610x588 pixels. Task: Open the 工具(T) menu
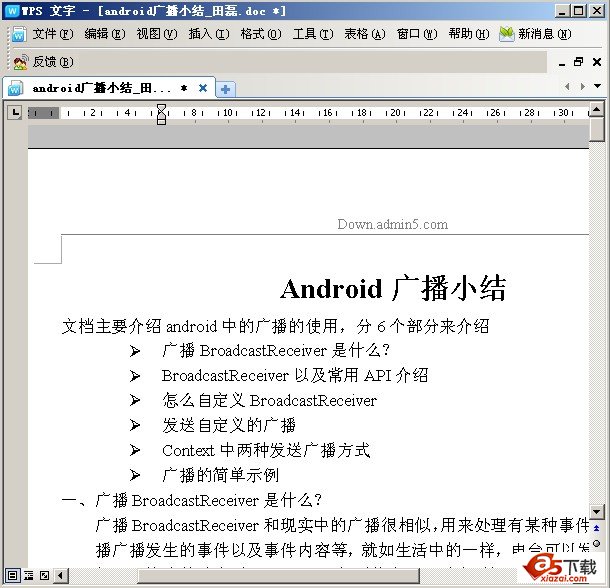click(313, 34)
